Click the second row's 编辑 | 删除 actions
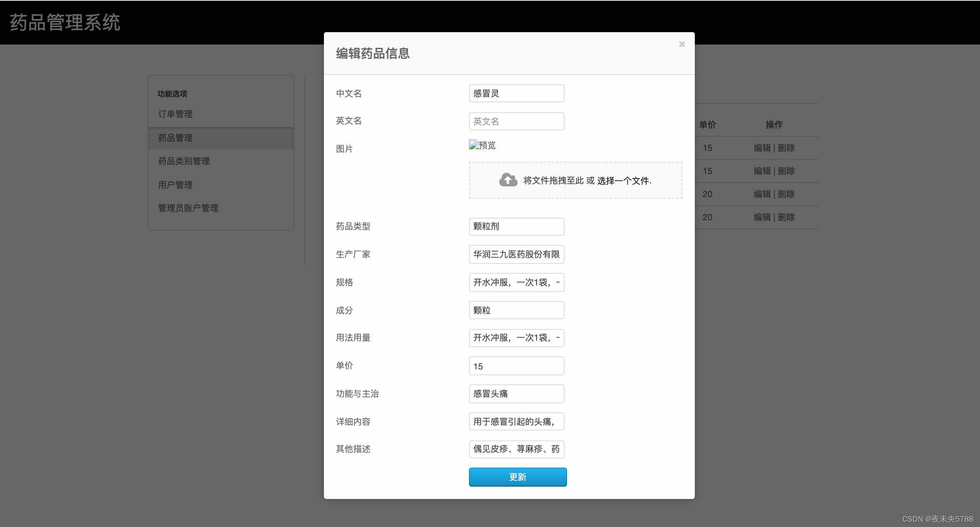This screenshot has width=980, height=527. pyautogui.click(x=774, y=171)
